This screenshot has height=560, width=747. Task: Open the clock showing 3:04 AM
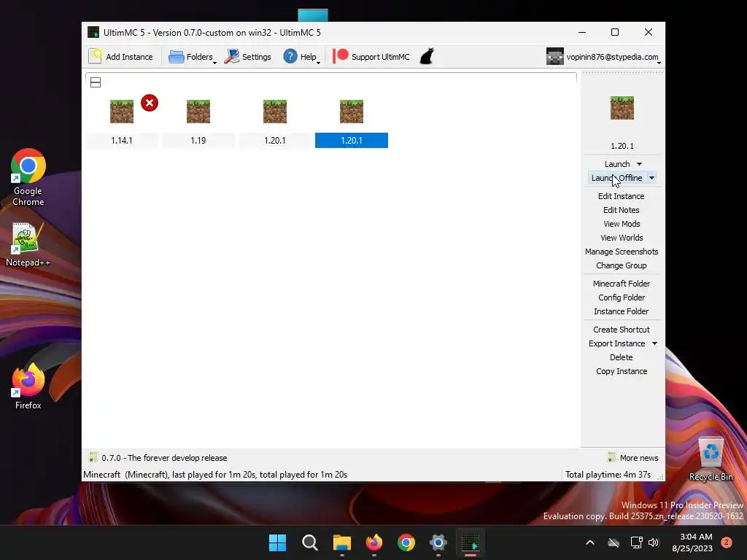pyautogui.click(x=692, y=542)
